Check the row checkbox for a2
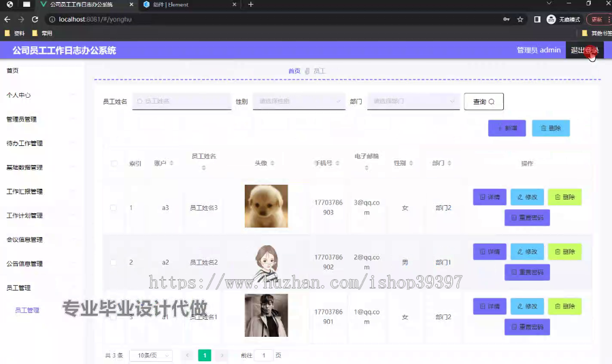 (113, 262)
